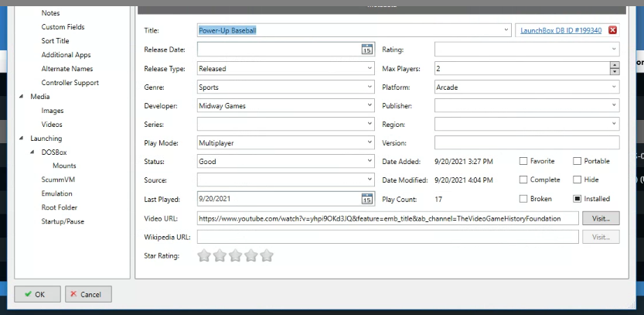644x315 pixels.
Task: Select Custom Fields in the sidebar
Action: click(x=63, y=27)
